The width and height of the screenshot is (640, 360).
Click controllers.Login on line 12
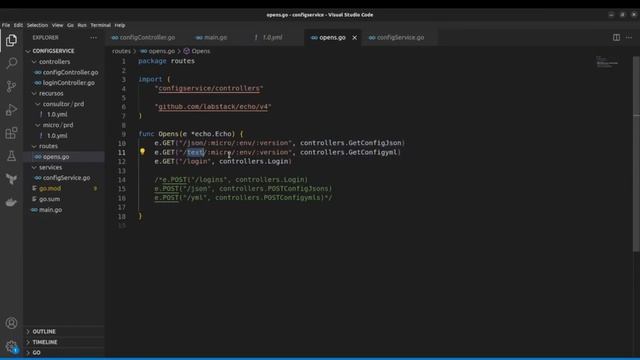pyautogui.click(x=253, y=162)
